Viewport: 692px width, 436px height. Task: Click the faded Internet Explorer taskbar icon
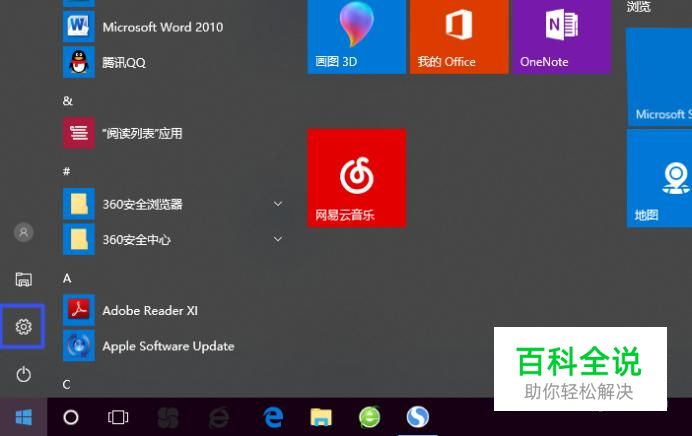pos(219,417)
